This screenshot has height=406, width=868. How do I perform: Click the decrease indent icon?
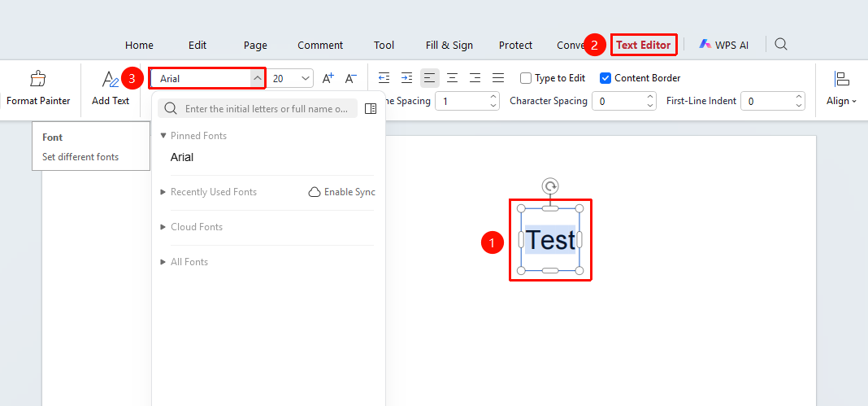[x=384, y=78]
